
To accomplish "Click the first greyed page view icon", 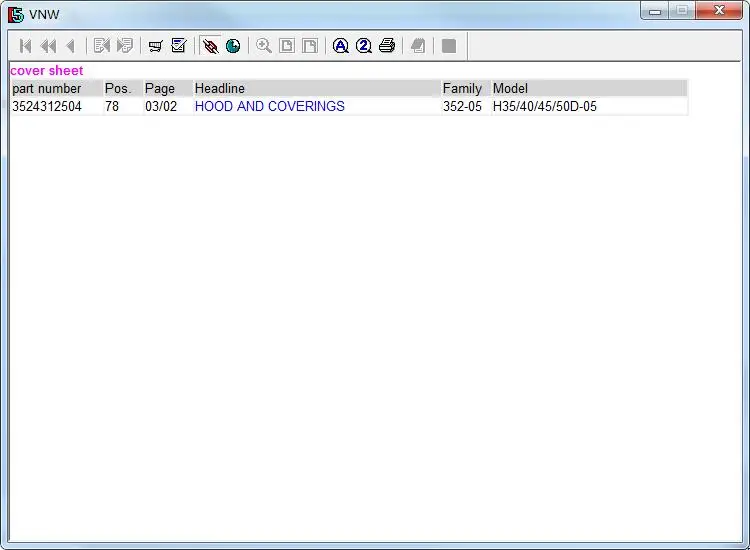I will coord(287,46).
